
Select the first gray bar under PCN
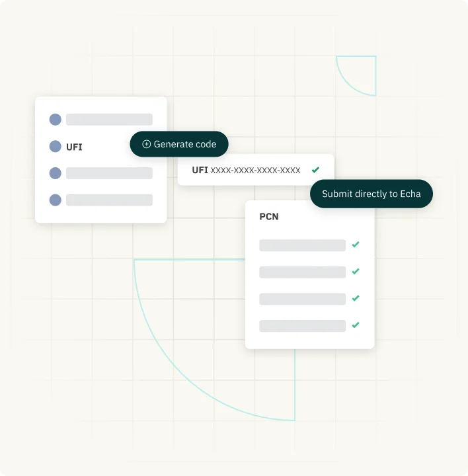point(302,245)
